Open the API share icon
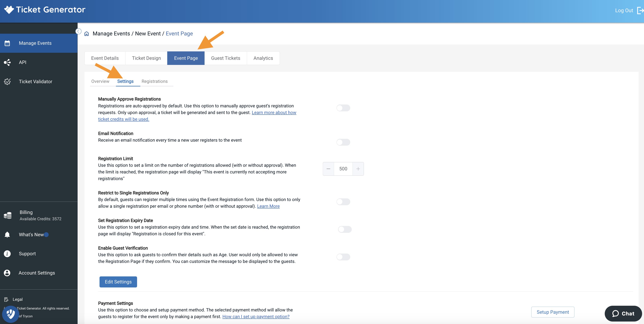 [x=7, y=62]
